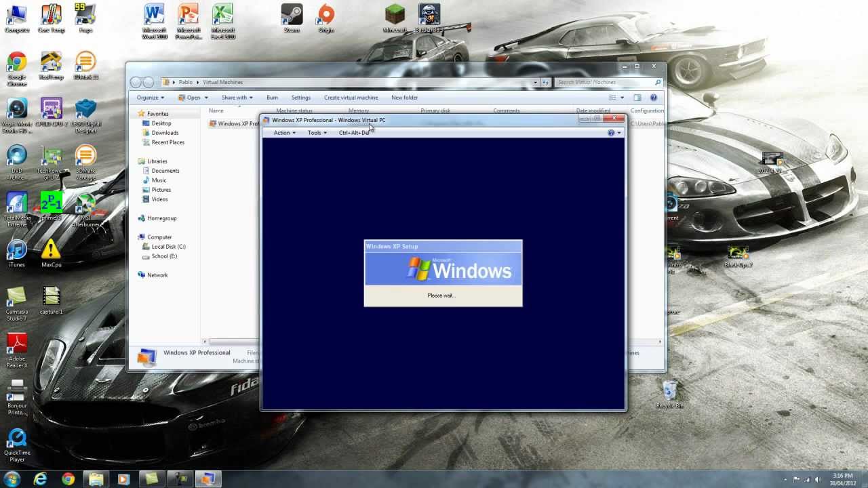This screenshot has width=868, height=488.
Task: Select Favorites in the navigation pane
Action: tap(157, 114)
